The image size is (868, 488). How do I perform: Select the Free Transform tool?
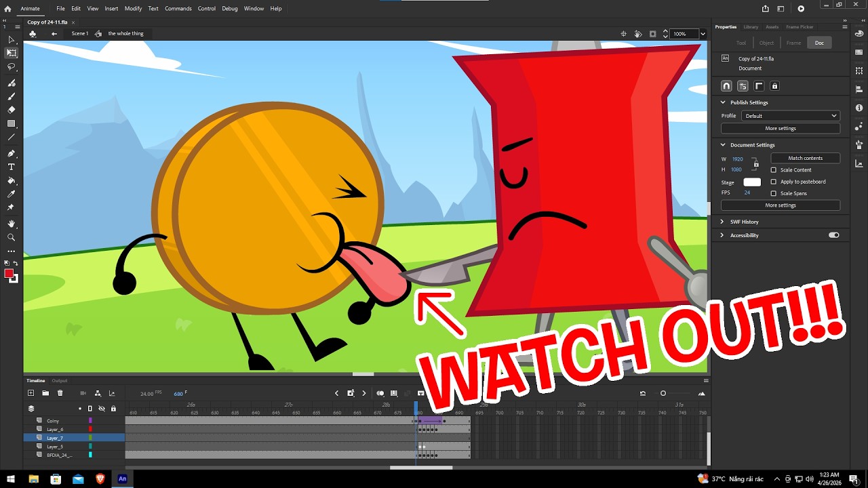[x=11, y=53]
